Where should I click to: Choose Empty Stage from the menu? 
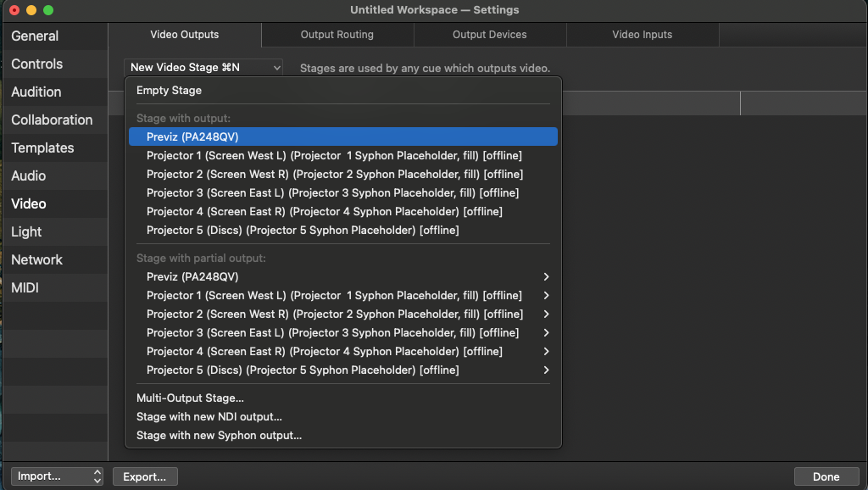tap(170, 91)
